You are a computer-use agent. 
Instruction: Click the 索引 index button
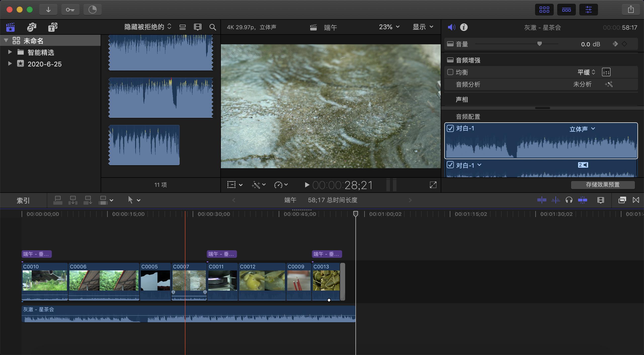pyautogui.click(x=23, y=200)
